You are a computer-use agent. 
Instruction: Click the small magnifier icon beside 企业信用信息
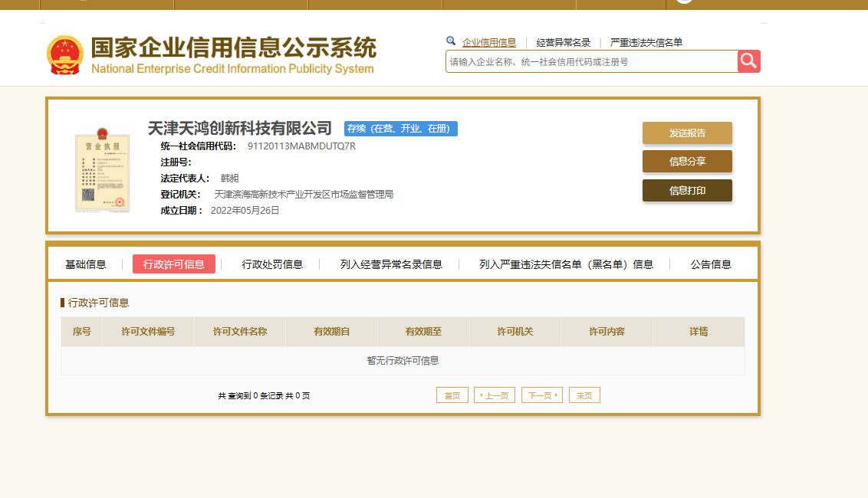(x=451, y=41)
